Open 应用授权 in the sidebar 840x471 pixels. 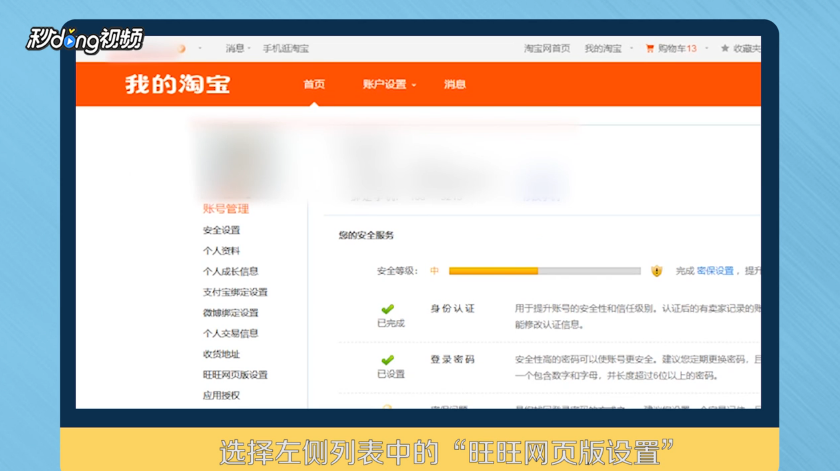coord(221,395)
